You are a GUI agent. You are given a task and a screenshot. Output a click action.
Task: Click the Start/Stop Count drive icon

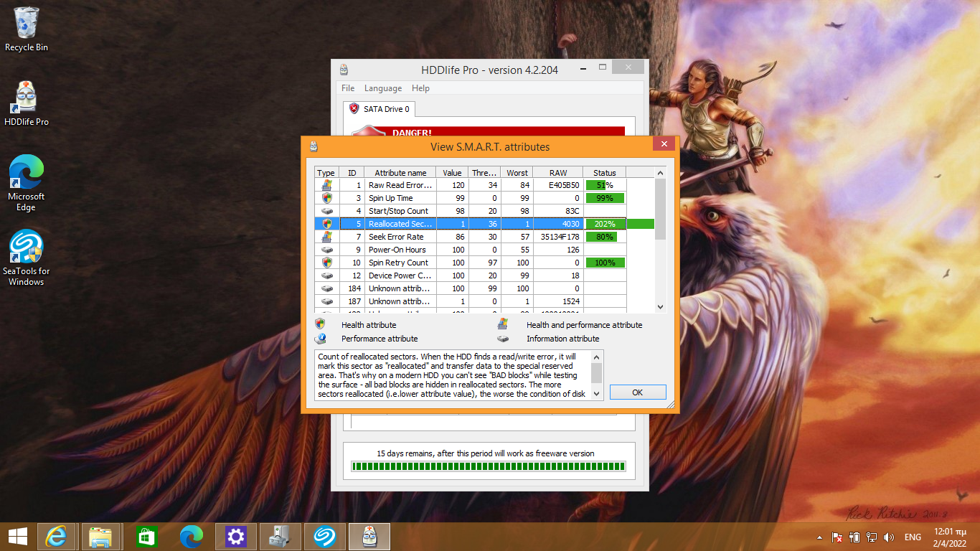click(326, 211)
